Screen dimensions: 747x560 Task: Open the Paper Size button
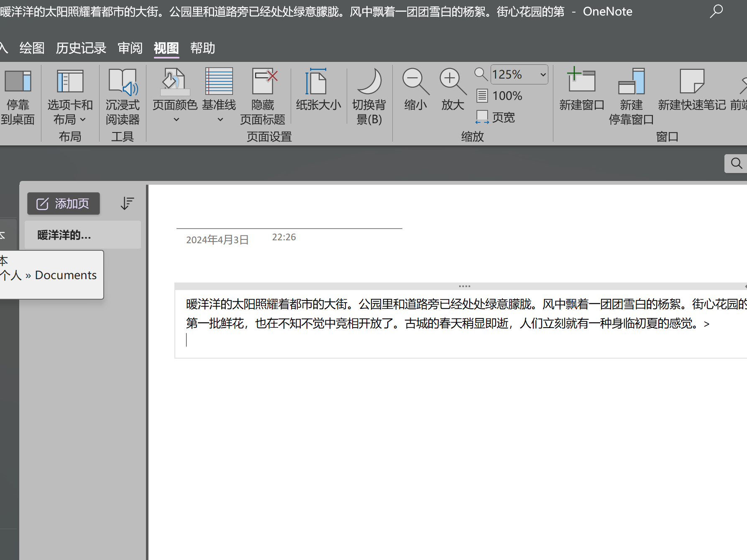coord(318,90)
